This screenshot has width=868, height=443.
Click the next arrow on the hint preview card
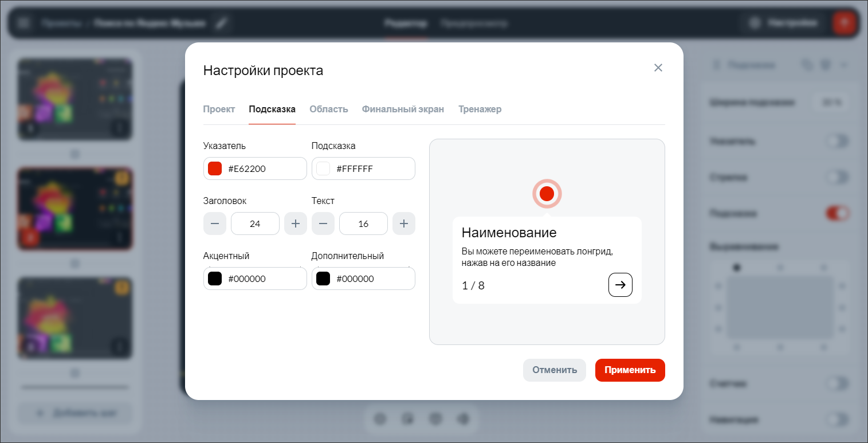(x=620, y=285)
